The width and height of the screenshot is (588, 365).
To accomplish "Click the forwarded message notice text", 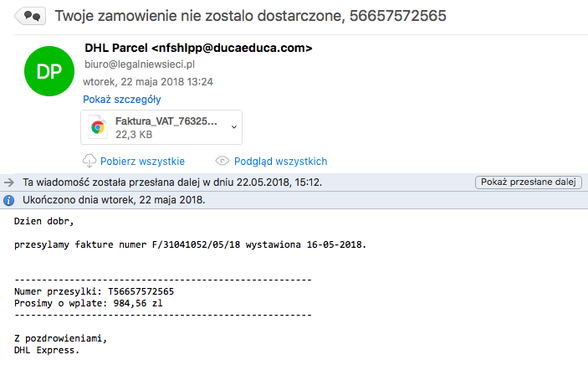I will point(172,182).
